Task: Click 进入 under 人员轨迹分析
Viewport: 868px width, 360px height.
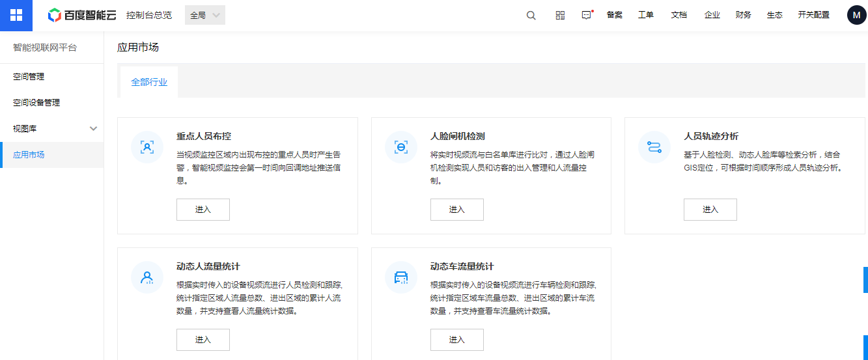Action: (x=710, y=210)
